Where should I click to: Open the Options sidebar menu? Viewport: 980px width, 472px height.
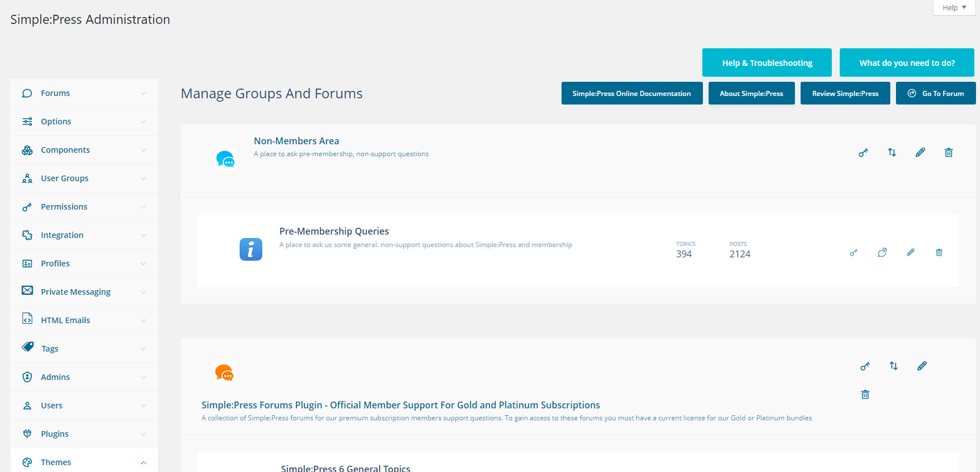tap(84, 122)
